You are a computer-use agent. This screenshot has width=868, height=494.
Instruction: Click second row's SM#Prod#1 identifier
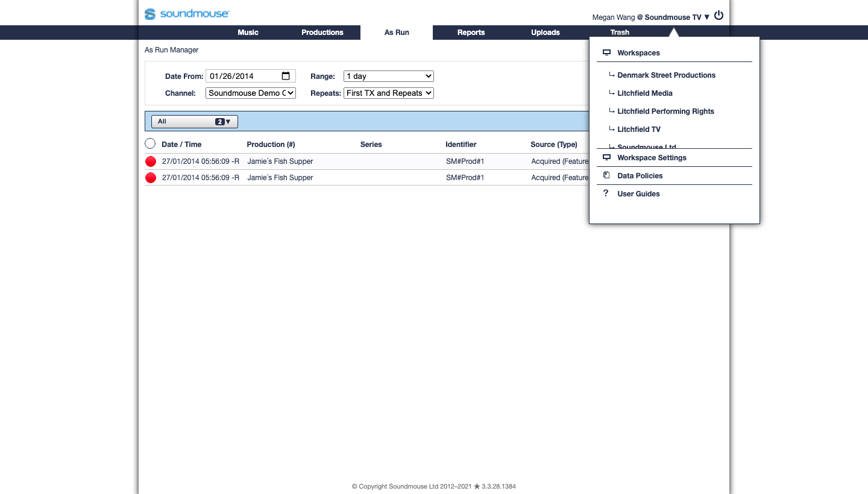point(465,178)
